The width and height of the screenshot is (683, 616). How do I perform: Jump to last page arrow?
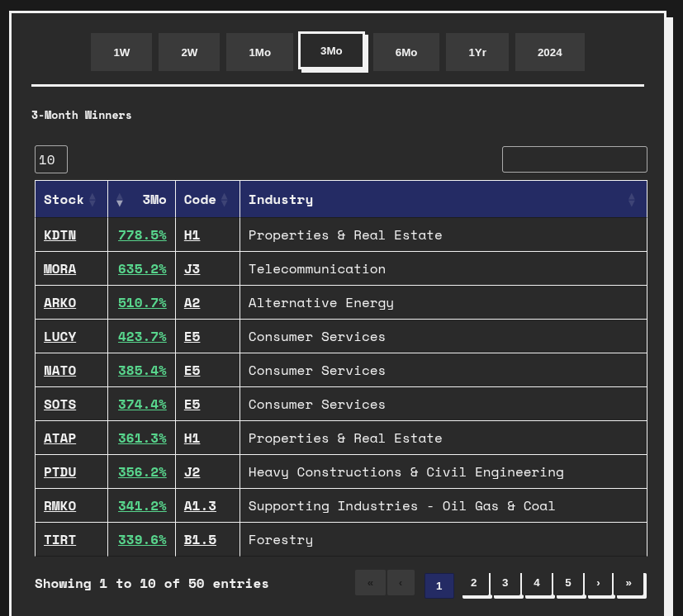(x=629, y=583)
